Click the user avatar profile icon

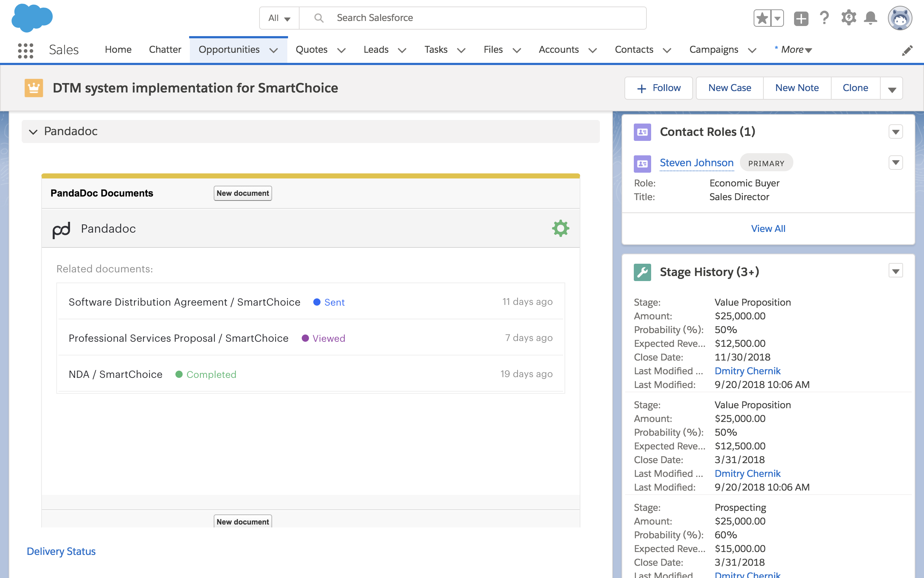[x=900, y=18]
